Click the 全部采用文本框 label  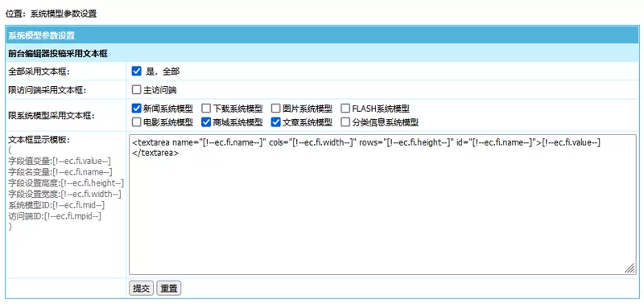(x=39, y=72)
